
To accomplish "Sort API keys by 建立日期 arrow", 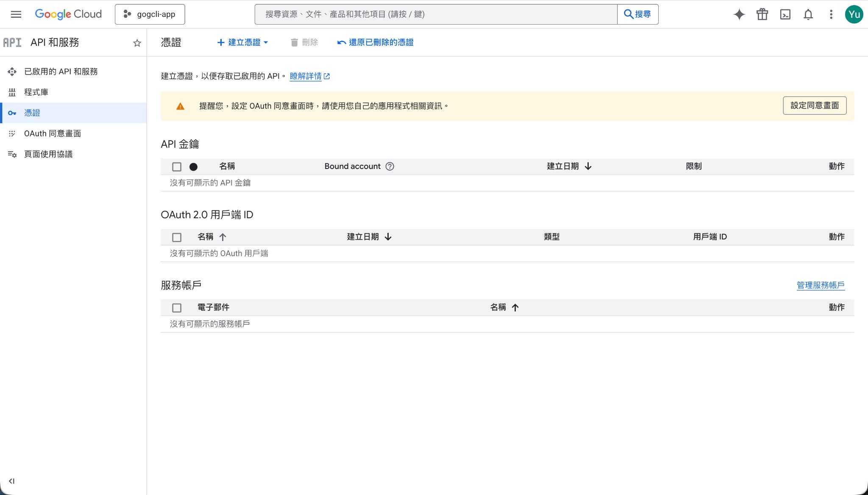I will coord(588,166).
